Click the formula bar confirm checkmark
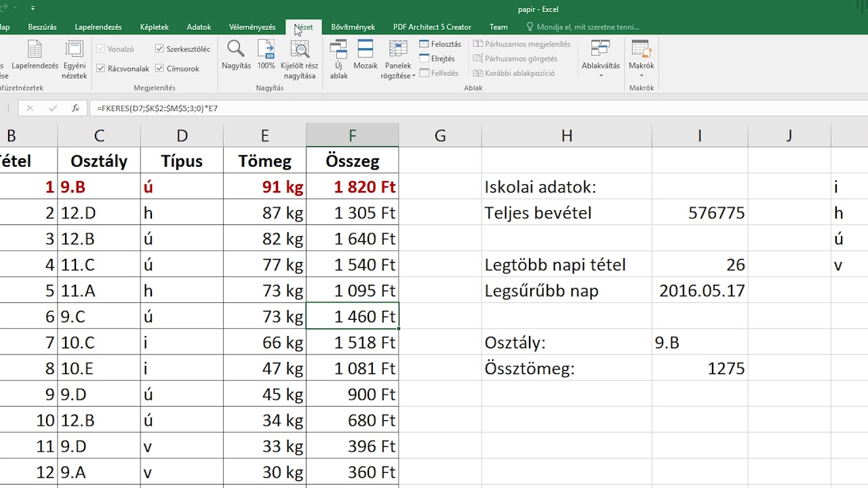Viewport: 868px width, 488px height. tap(53, 108)
